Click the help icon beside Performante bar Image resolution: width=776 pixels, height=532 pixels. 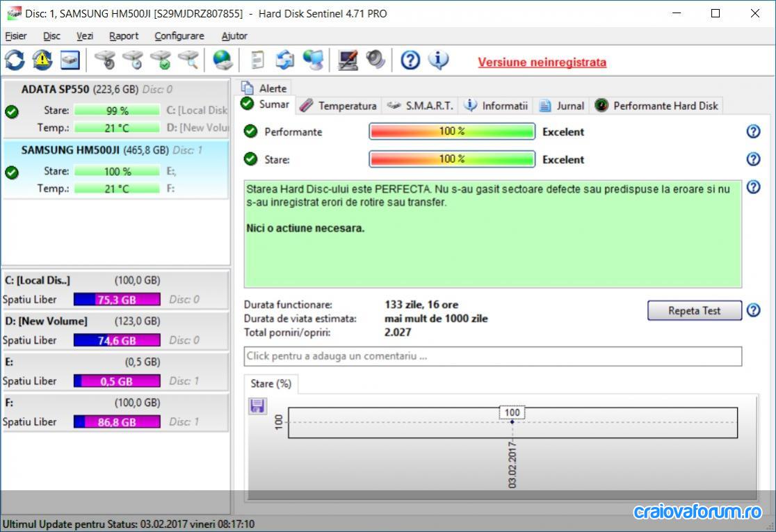(753, 131)
